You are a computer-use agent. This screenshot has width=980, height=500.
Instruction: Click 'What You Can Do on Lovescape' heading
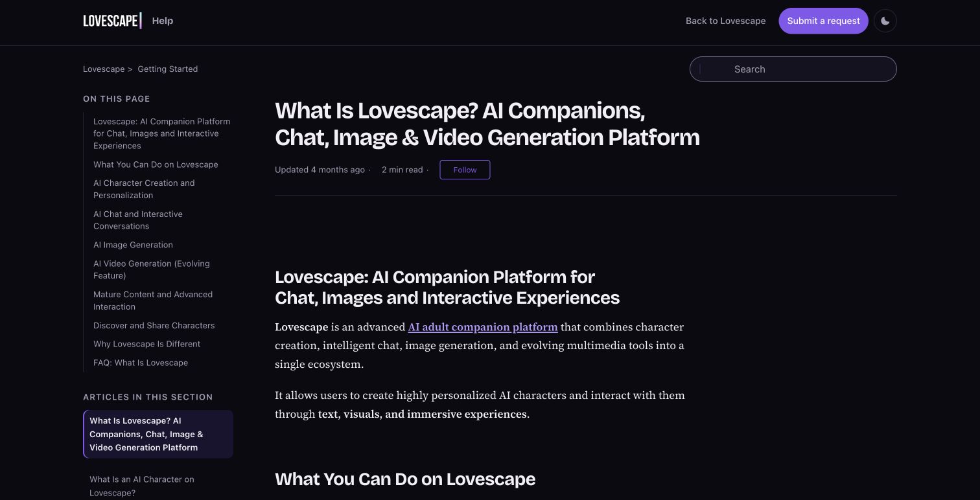coord(405,479)
